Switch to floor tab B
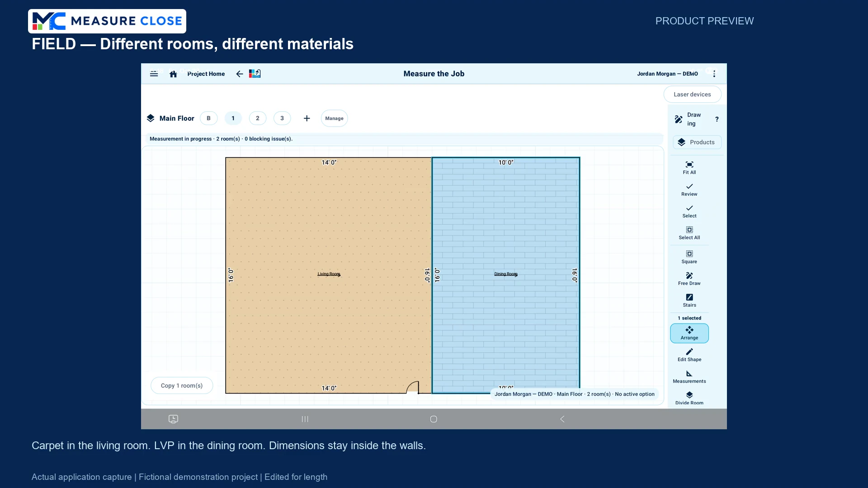868x488 pixels. point(208,118)
